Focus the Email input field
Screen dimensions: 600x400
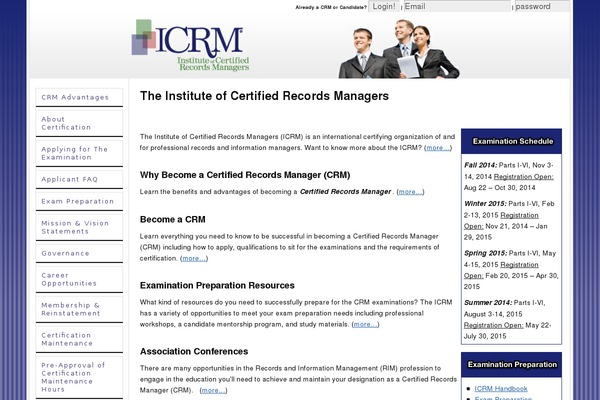[457, 6]
